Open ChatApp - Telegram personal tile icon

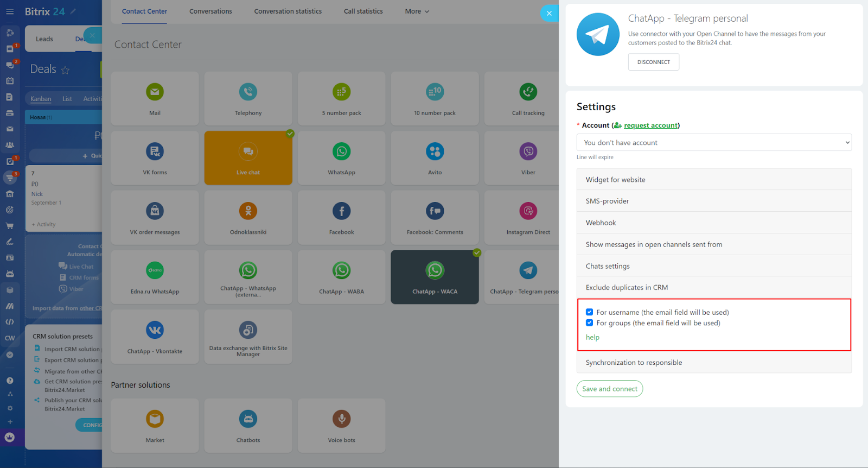tap(528, 270)
